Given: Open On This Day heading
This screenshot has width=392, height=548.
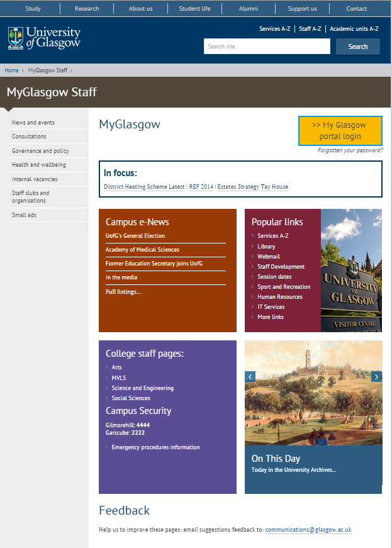Looking at the screenshot, I should 276,459.
